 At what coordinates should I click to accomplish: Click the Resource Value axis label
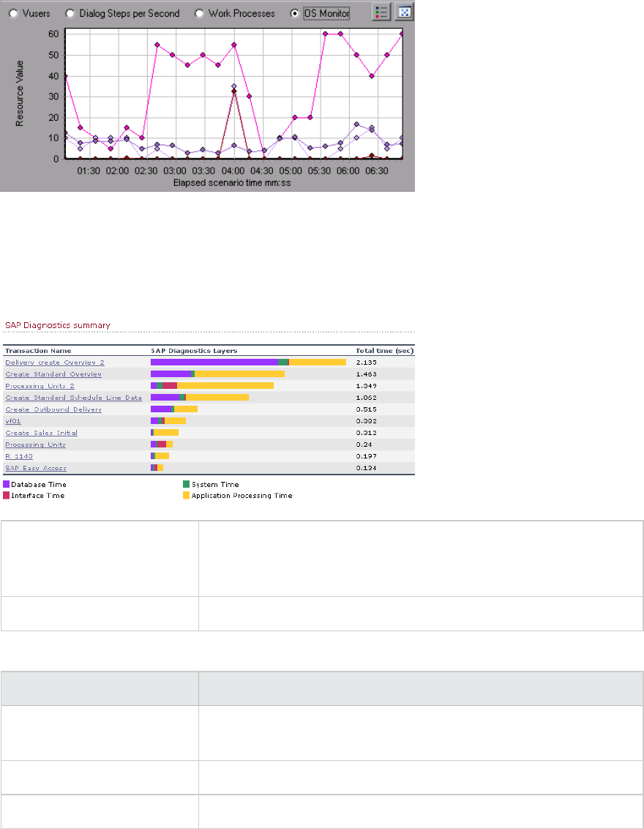coord(20,93)
